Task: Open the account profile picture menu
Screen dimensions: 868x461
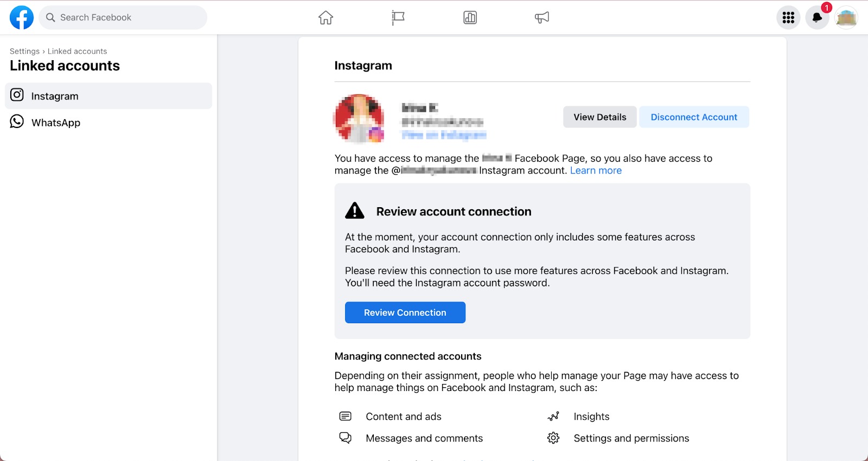Action: [846, 17]
